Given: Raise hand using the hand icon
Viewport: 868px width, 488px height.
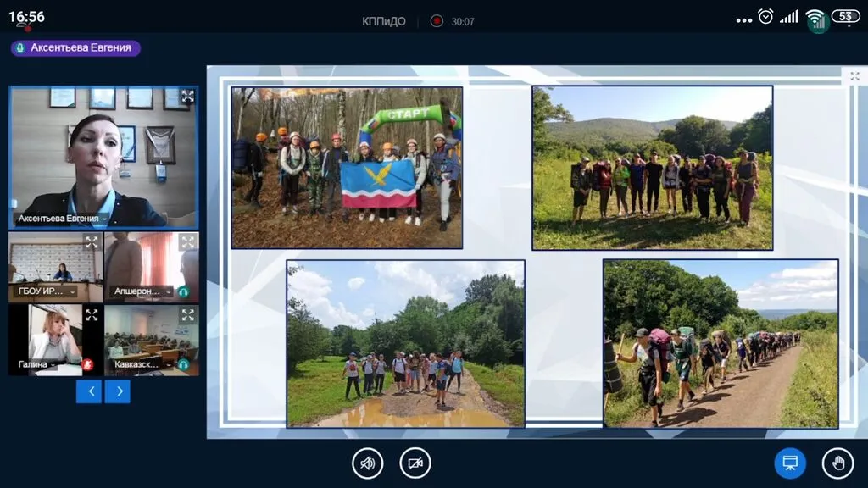Looking at the screenshot, I should point(837,463).
